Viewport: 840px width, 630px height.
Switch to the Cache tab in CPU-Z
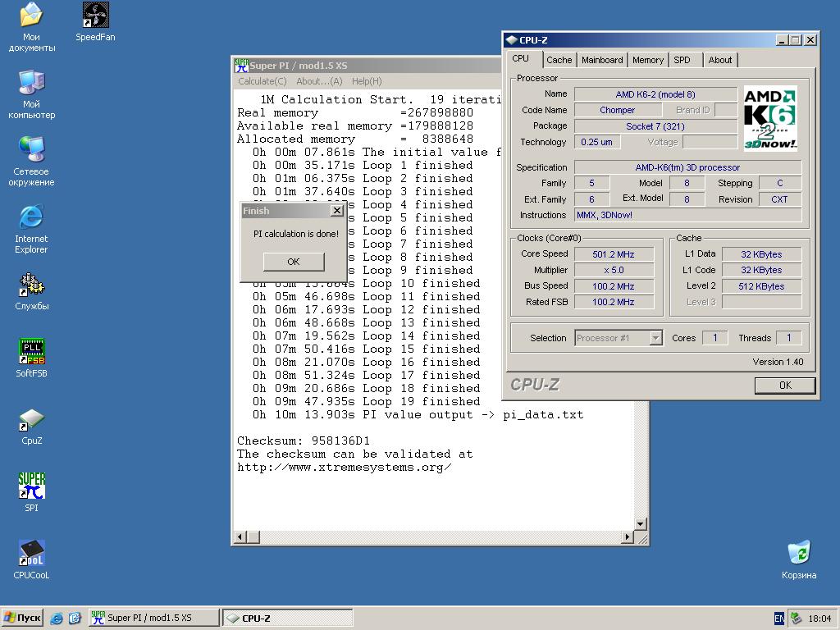click(559, 60)
